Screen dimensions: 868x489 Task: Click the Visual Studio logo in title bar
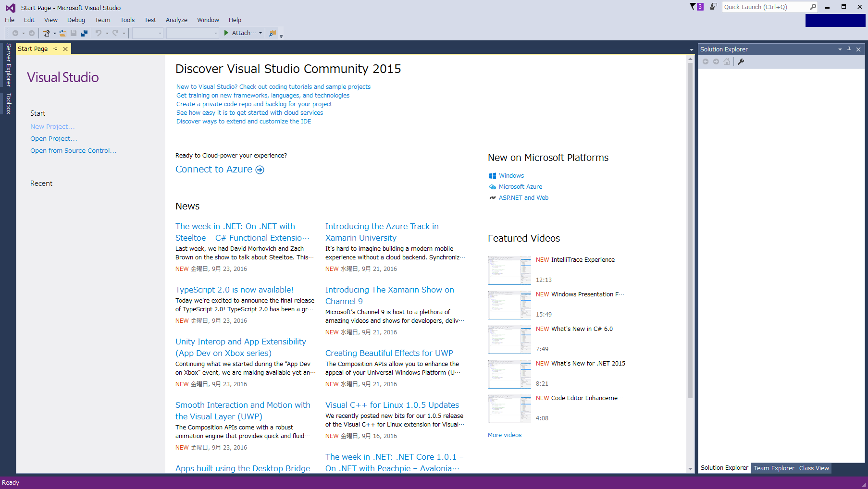[10, 8]
